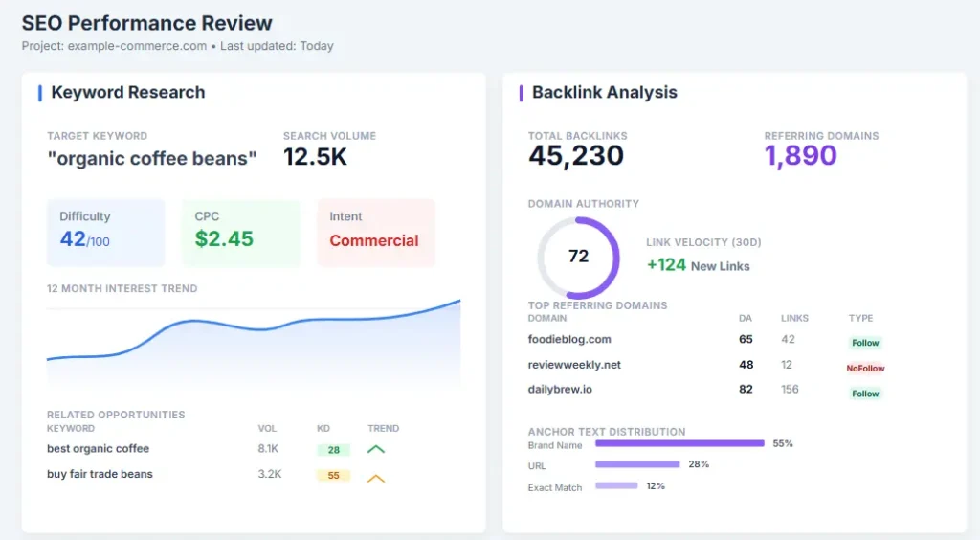This screenshot has height=540, width=980.
Task: Click the target keyword "organic coffee beans"
Action: tap(152, 159)
